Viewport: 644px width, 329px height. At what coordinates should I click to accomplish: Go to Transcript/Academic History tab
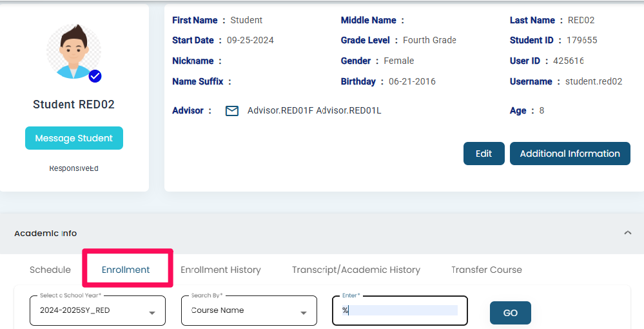[x=356, y=270]
